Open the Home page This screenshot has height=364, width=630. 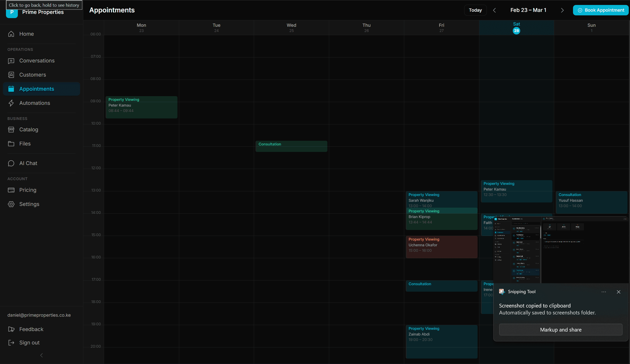[27, 34]
